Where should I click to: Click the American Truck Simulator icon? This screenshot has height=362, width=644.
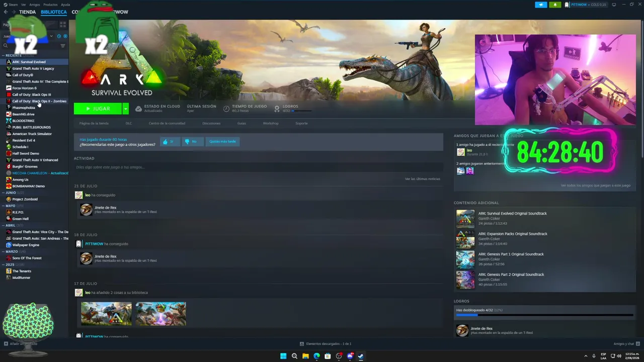tap(9, 134)
